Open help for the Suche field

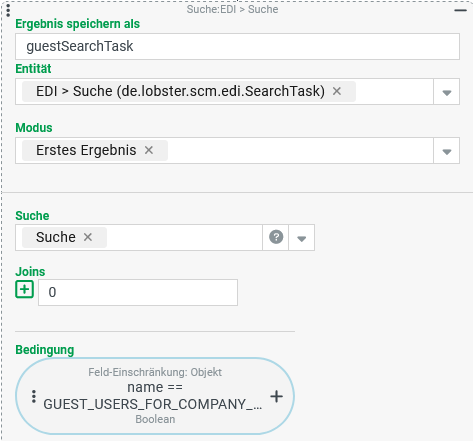tap(276, 237)
